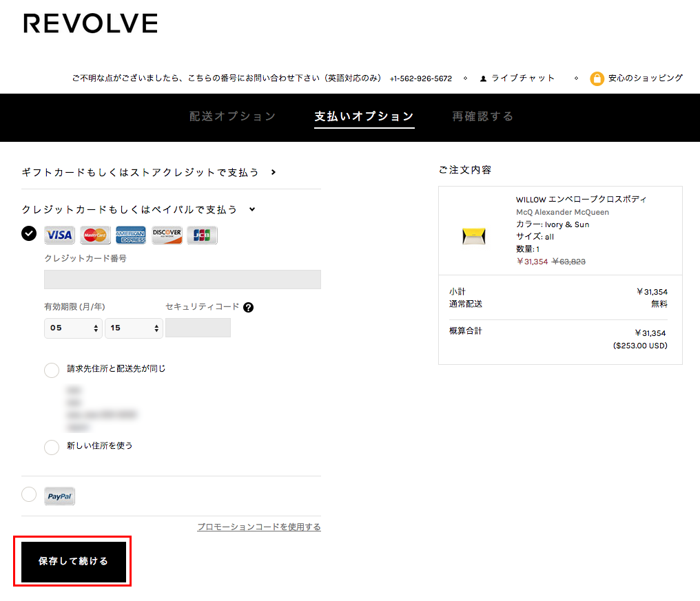
Task: Expand gift card or store credit section
Action: (149, 172)
